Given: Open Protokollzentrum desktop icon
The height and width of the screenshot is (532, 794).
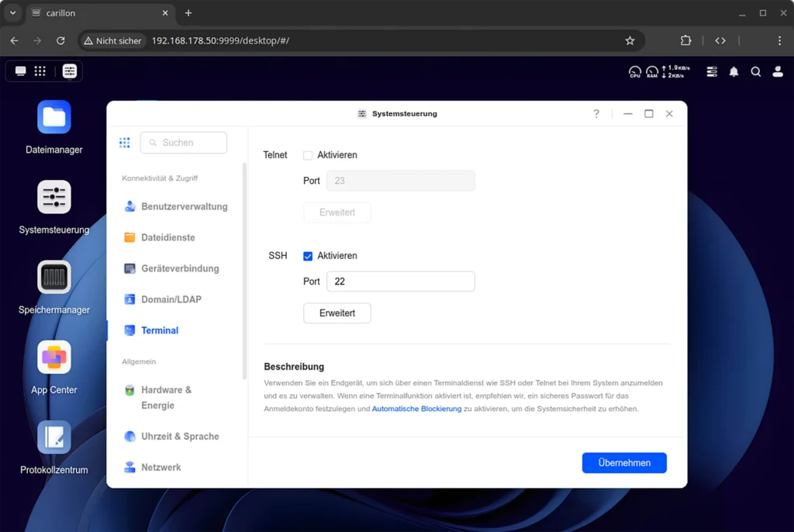Looking at the screenshot, I should click(54, 437).
